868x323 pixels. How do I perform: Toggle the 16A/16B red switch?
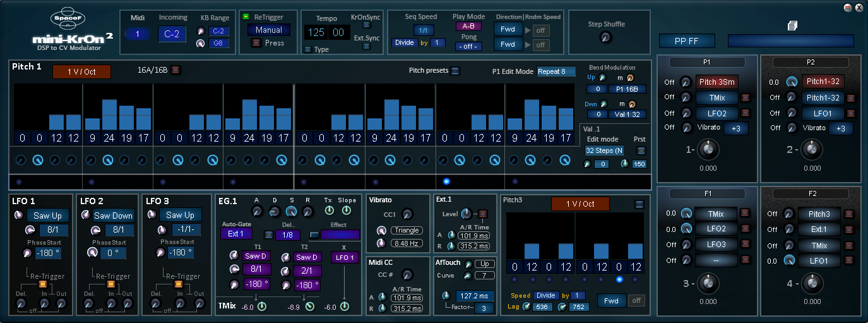pyautogui.click(x=175, y=70)
